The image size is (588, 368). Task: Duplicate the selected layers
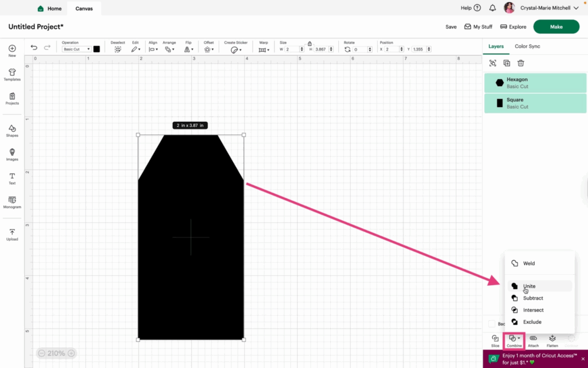click(506, 63)
